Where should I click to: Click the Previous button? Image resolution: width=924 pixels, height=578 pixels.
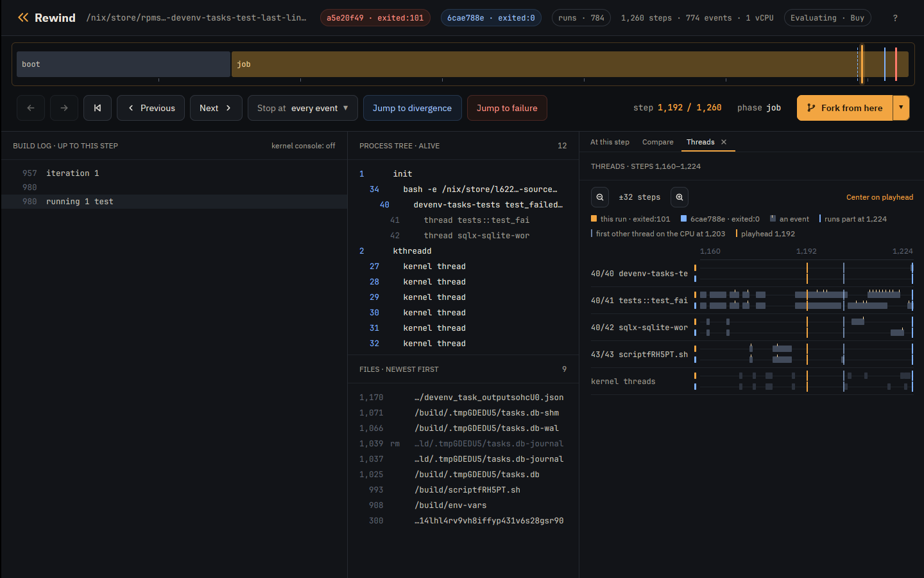(151, 108)
